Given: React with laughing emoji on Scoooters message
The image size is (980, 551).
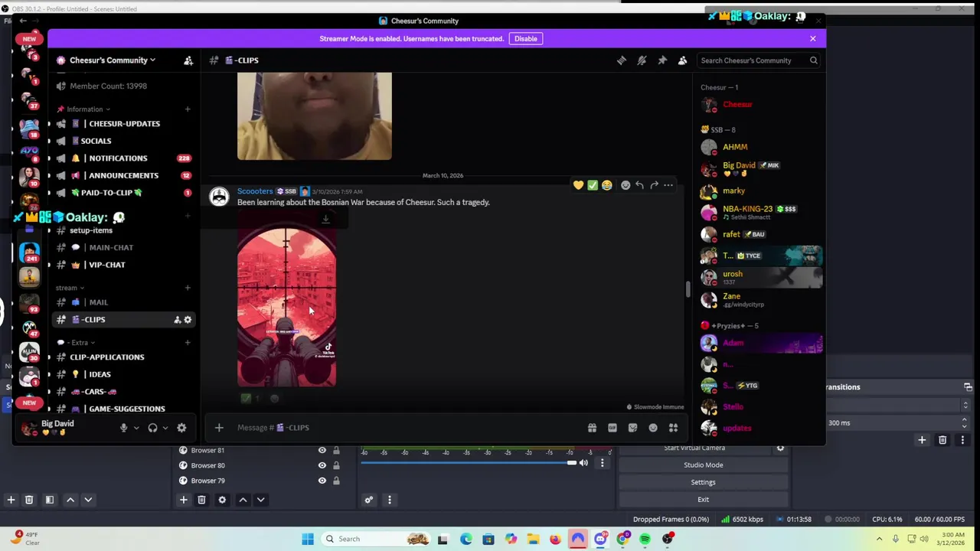Looking at the screenshot, I should pos(607,185).
